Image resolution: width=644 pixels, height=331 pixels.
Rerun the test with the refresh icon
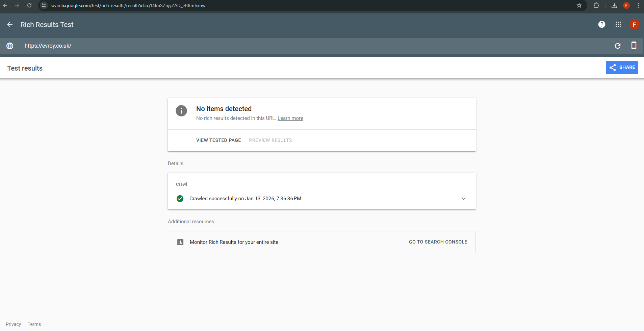(617, 46)
